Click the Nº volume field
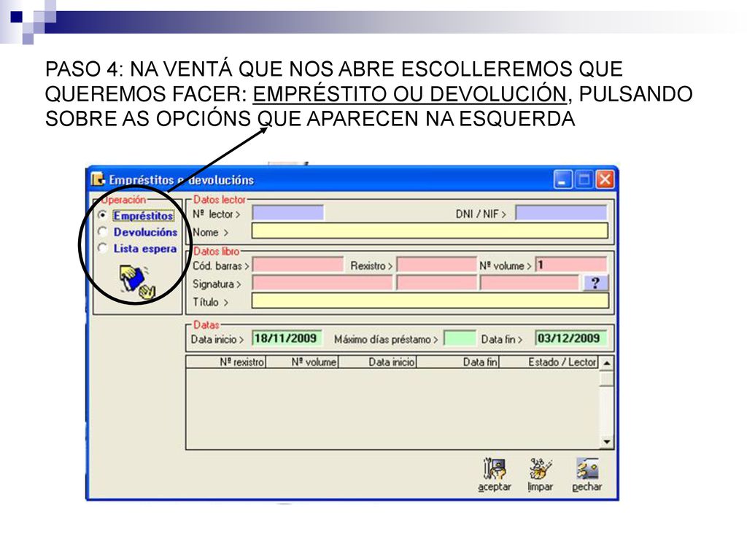 click(x=571, y=265)
